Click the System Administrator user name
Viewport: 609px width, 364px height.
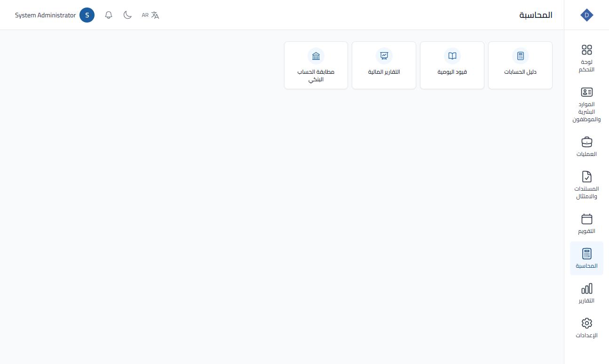point(45,15)
